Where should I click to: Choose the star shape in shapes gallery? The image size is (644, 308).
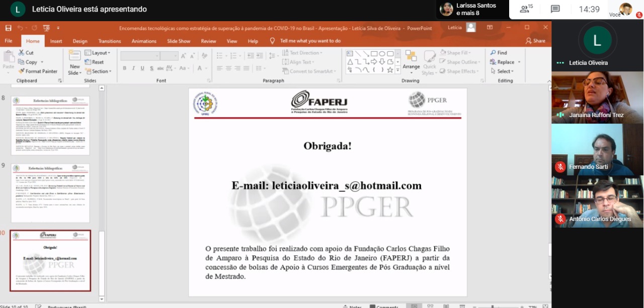point(390,70)
